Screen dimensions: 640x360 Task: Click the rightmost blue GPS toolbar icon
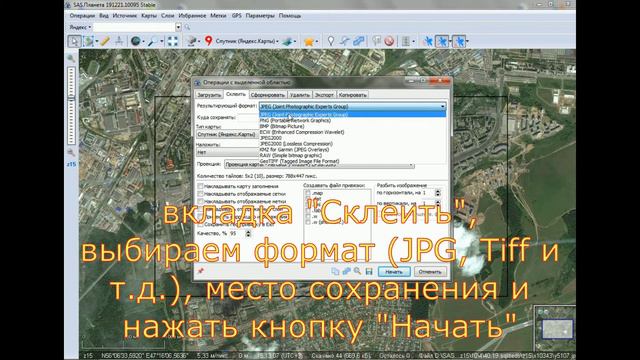[x=460, y=41]
